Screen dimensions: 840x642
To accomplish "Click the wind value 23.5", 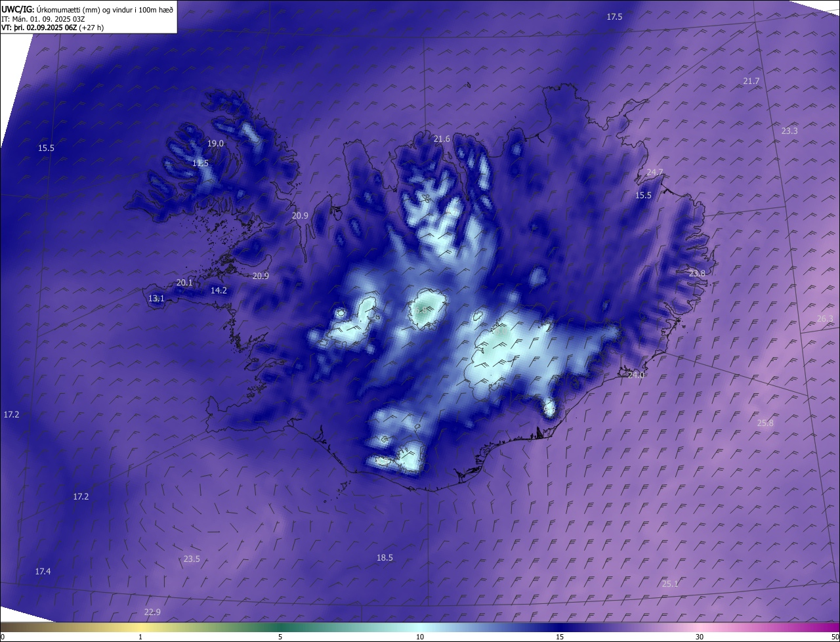I will tap(192, 559).
